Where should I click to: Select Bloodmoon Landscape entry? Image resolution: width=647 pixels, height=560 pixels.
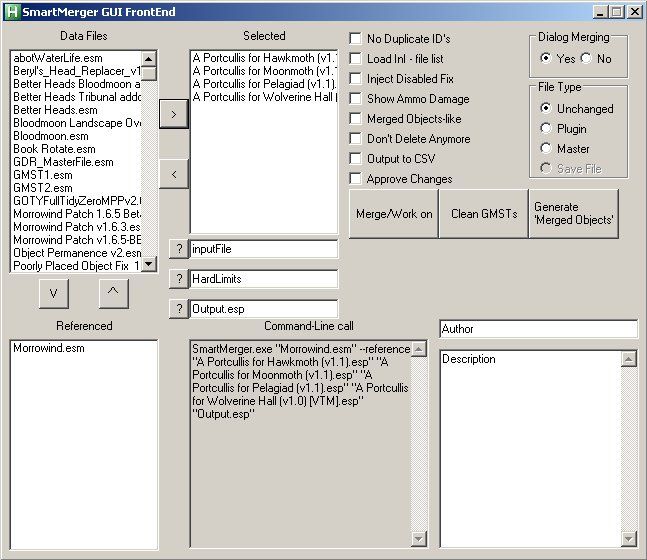pyautogui.click(x=77, y=123)
